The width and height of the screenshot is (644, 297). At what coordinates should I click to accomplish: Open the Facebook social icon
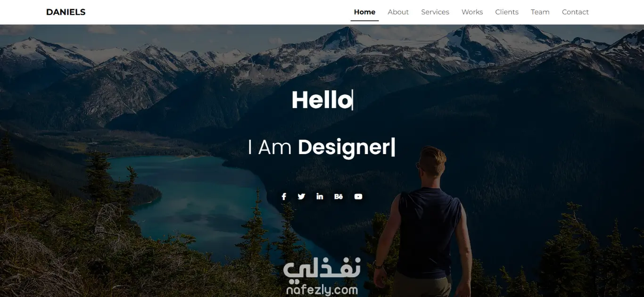click(284, 197)
